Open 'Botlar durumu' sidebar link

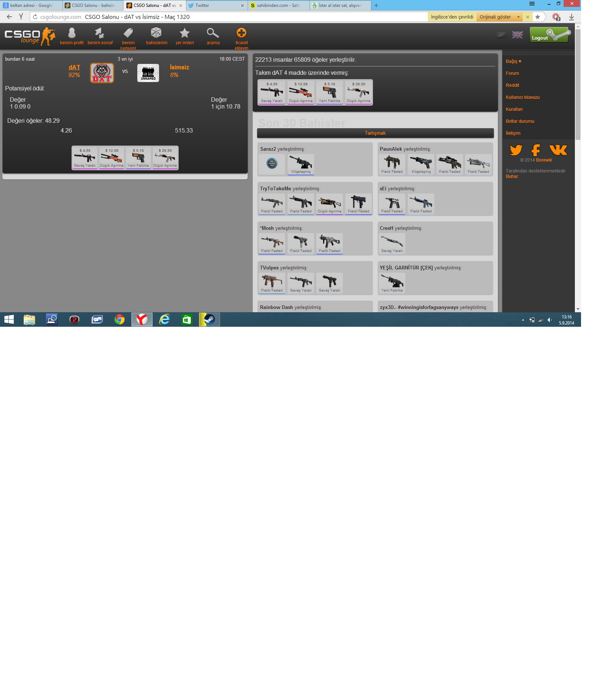[520, 121]
